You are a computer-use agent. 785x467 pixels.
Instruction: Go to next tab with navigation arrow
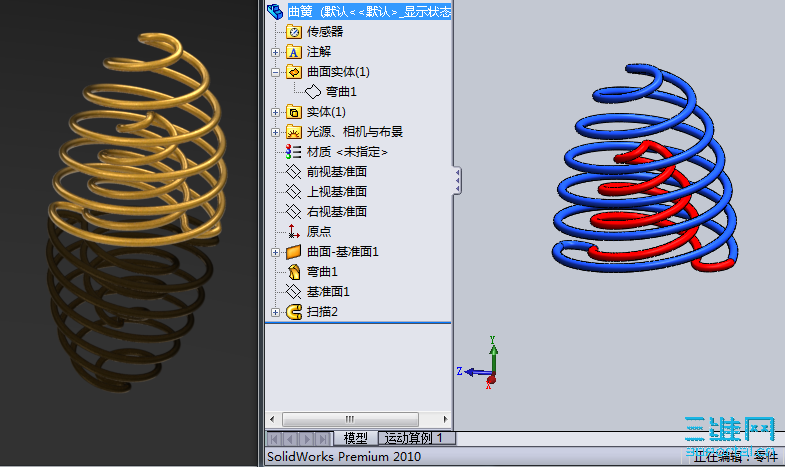click(x=307, y=439)
